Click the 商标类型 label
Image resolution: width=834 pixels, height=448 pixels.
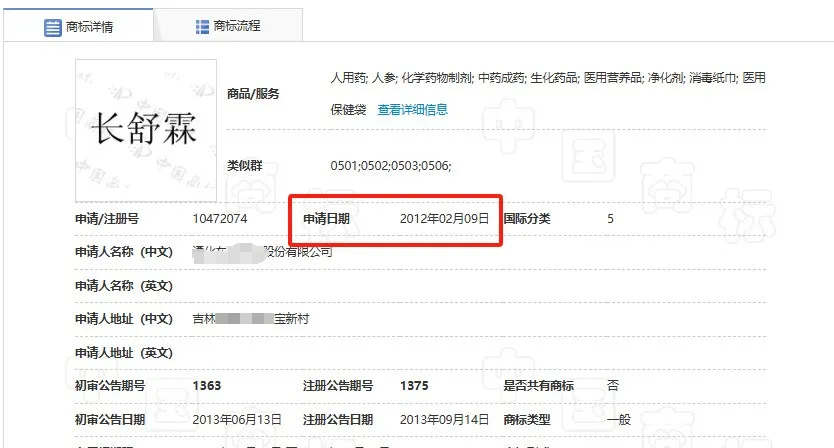[x=527, y=420]
